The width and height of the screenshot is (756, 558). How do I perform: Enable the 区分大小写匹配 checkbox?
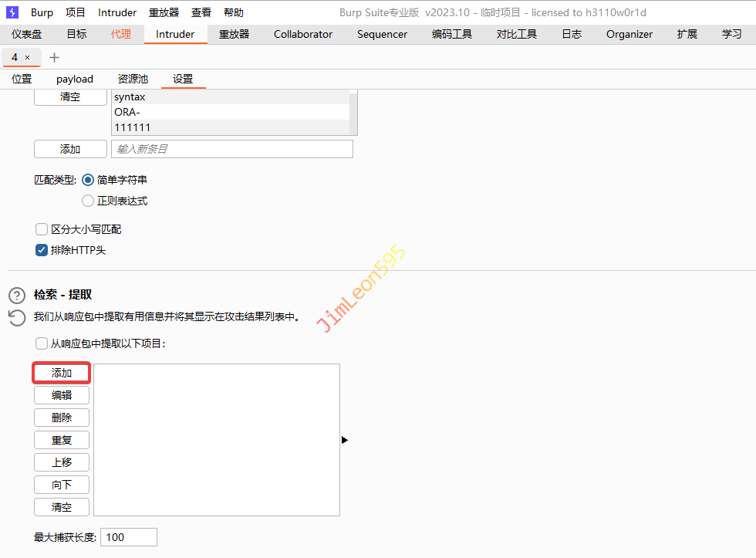coord(42,229)
